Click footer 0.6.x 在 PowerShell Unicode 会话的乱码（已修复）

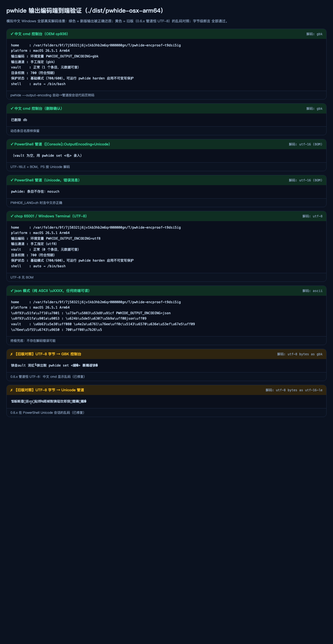(x=48, y=412)
